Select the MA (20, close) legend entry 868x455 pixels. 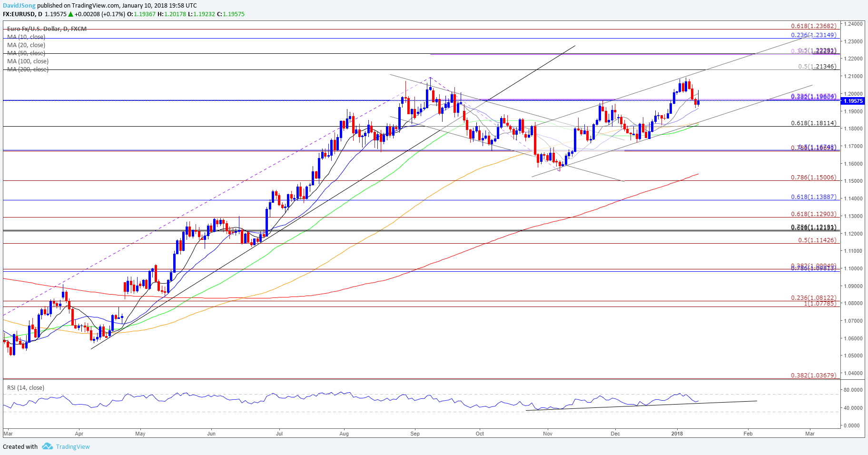(x=26, y=45)
